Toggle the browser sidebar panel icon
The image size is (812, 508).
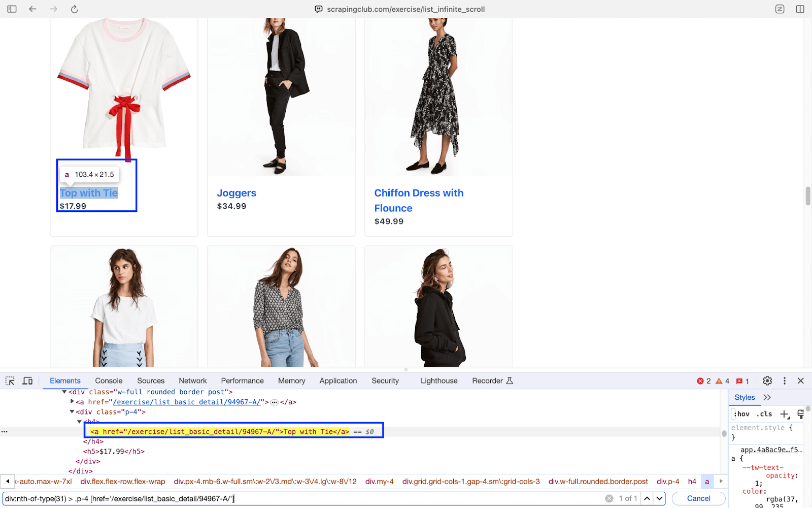(12, 9)
